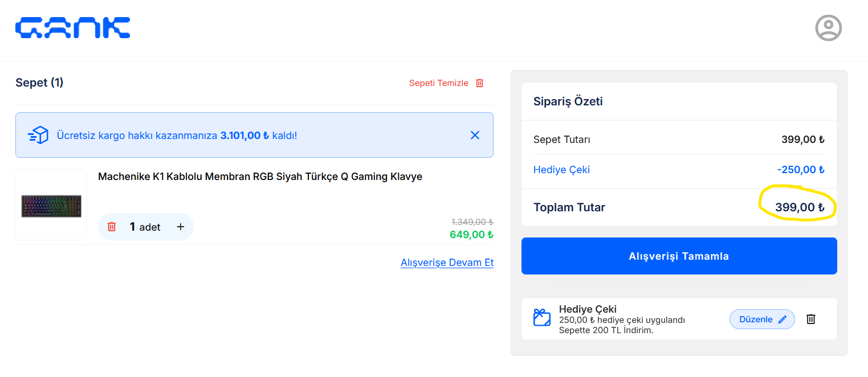Click the gift voucher icon in Hediye Çeki card
This screenshot has width=868, height=377.
(x=541, y=317)
